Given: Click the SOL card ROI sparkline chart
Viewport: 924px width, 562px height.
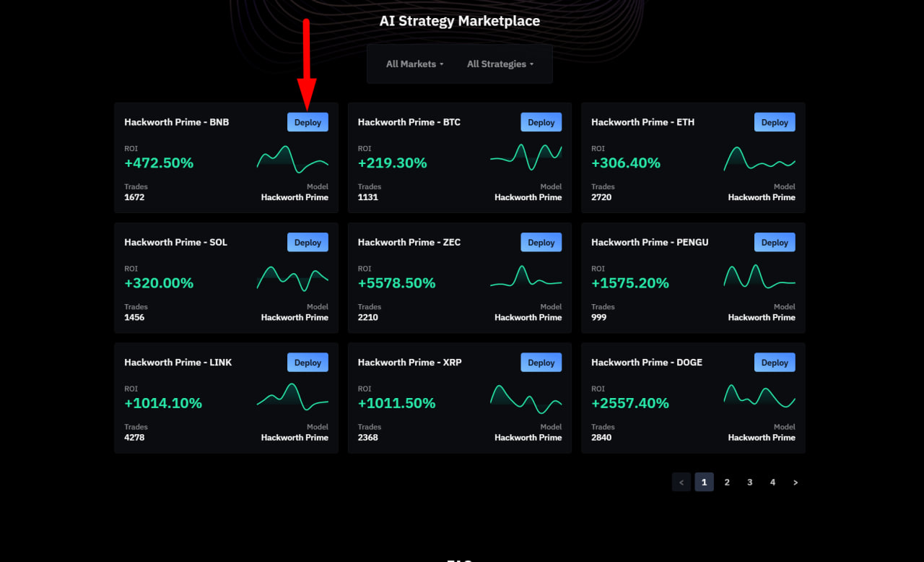Looking at the screenshot, I should point(292,279).
